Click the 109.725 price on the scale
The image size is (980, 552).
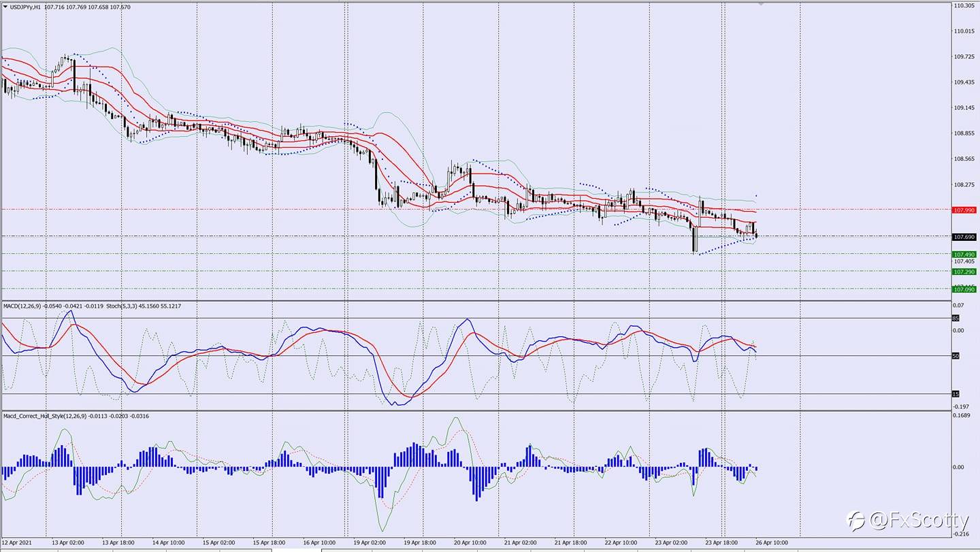coord(964,56)
